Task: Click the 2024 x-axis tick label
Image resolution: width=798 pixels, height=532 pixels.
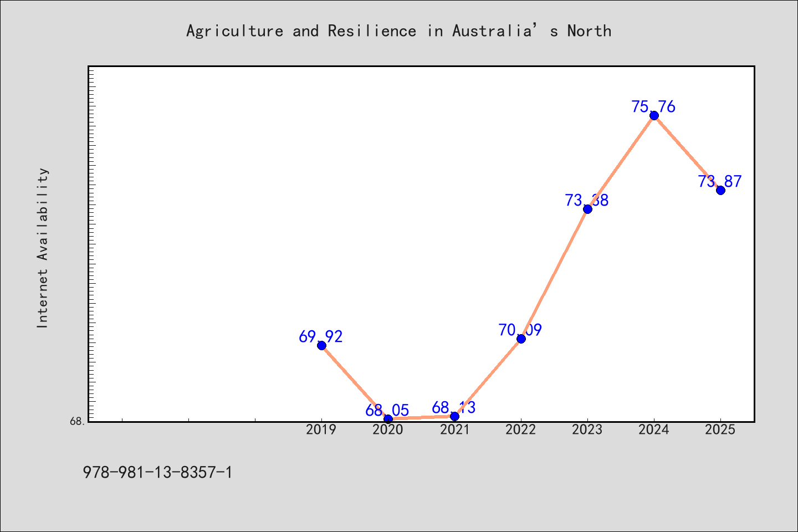Action: pos(654,429)
